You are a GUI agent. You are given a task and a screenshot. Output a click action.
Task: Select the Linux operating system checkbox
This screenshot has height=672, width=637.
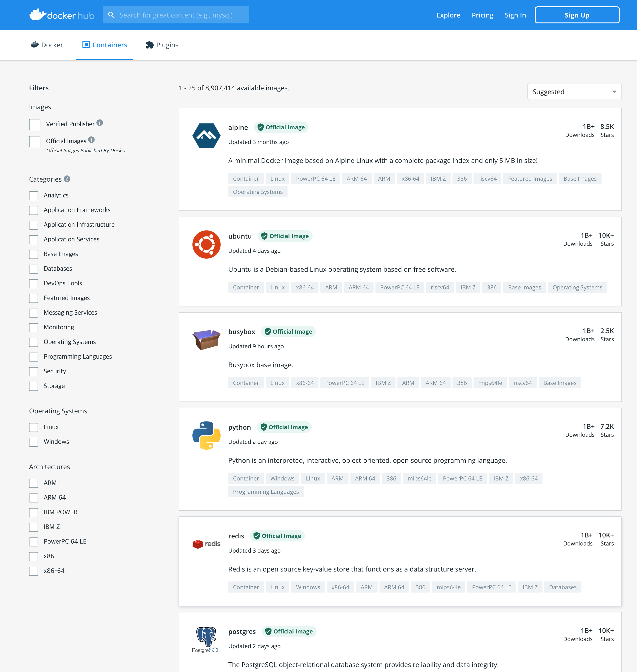click(34, 428)
